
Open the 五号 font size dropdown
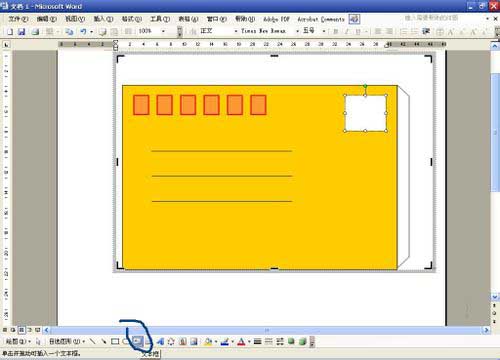pos(324,31)
